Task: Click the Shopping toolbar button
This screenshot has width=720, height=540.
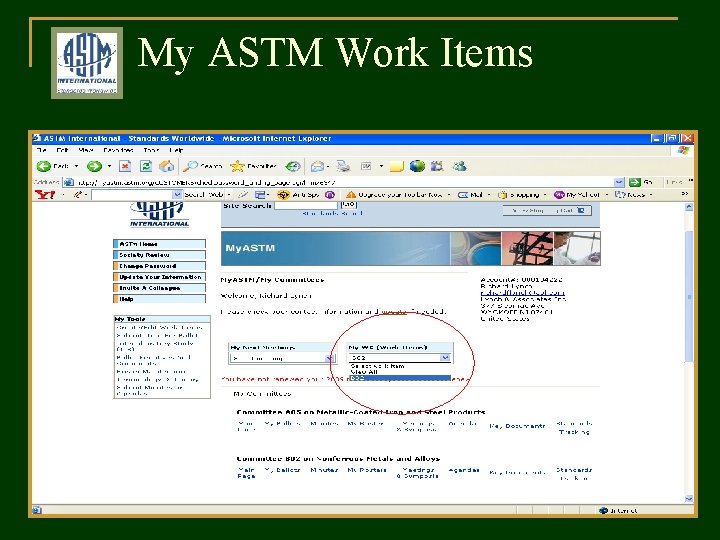Action: [519, 195]
